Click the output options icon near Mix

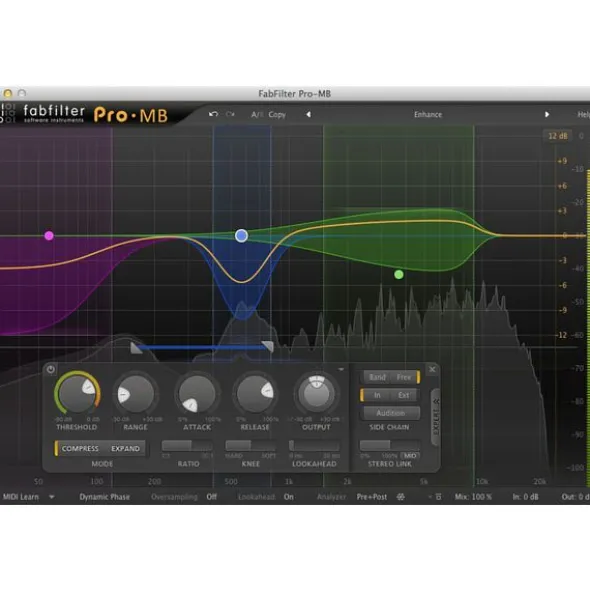tap(438, 497)
